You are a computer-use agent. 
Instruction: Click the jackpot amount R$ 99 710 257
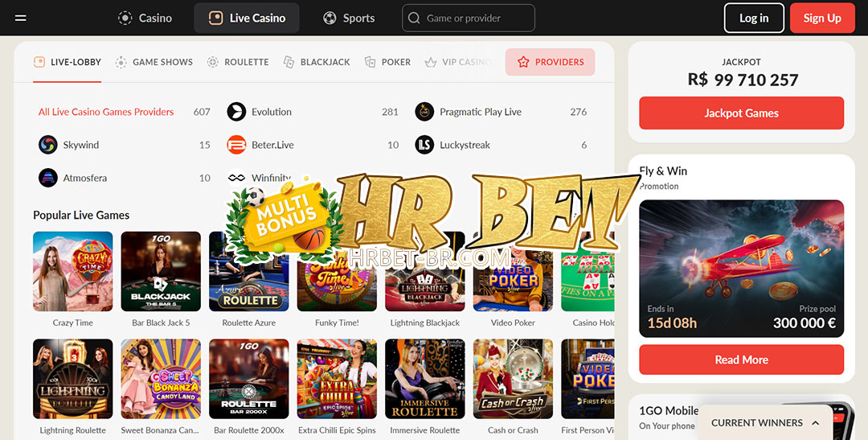(x=743, y=80)
